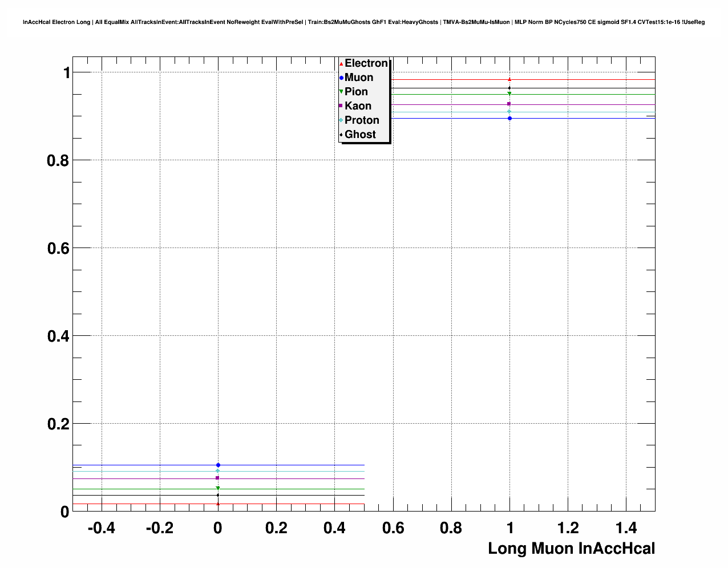This screenshot has width=728, height=568.
Task: Click the x-axis title Long Muon InAccHcal
Action: [x=572, y=549]
